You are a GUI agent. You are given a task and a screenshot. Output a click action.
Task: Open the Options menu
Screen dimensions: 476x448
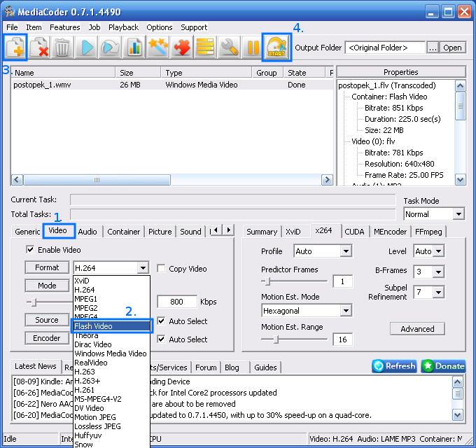click(x=160, y=27)
